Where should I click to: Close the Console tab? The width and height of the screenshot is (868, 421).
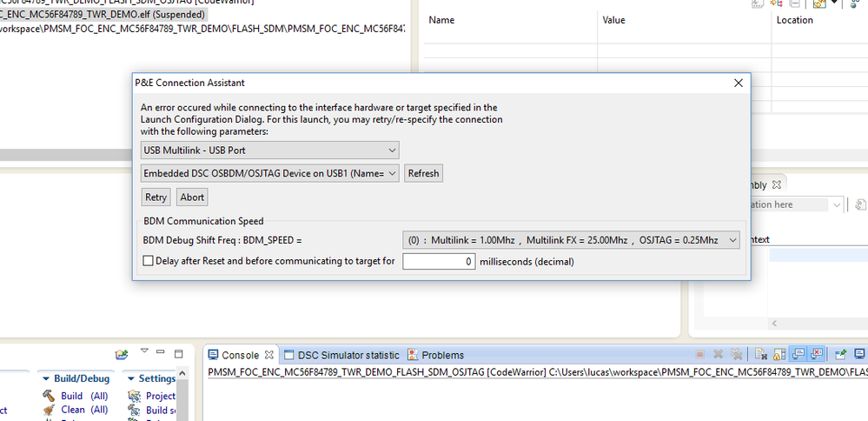(x=269, y=355)
